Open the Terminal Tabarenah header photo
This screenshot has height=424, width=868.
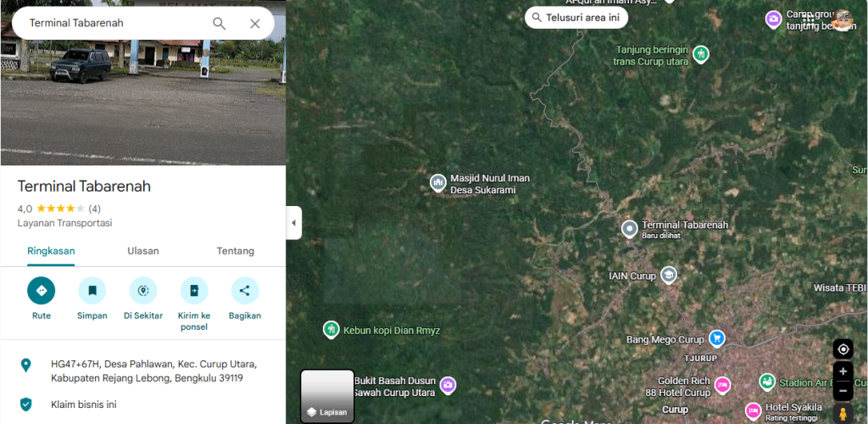(142, 82)
